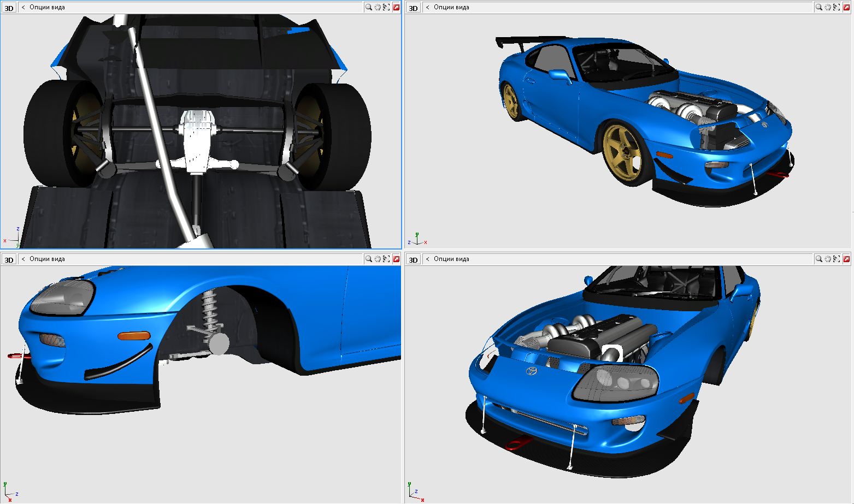Click Fit-to-view icon in top-right full car viewport
854x504 pixels.
(x=837, y=8)
